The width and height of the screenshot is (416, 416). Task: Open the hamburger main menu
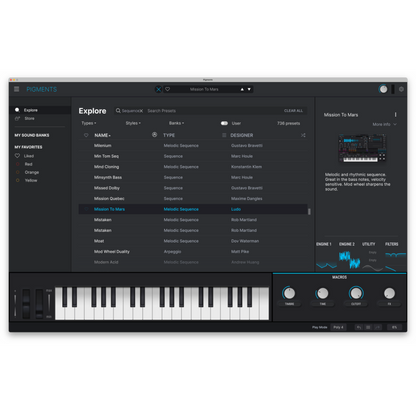click(x=16, y=89)
